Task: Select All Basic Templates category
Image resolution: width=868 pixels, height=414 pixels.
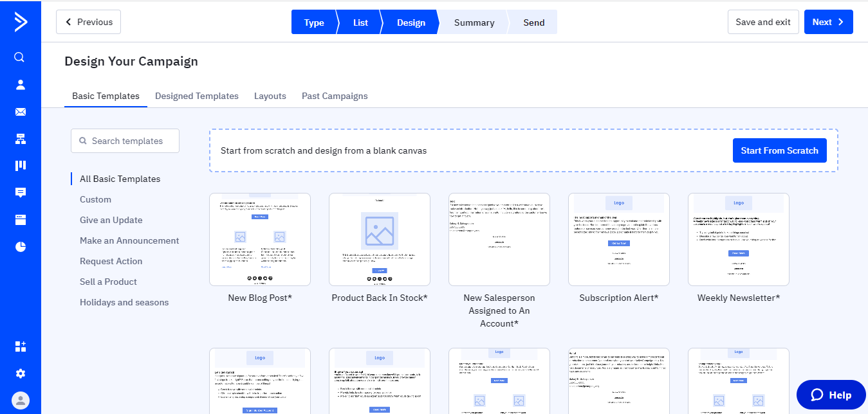Action: coord(120,179)
